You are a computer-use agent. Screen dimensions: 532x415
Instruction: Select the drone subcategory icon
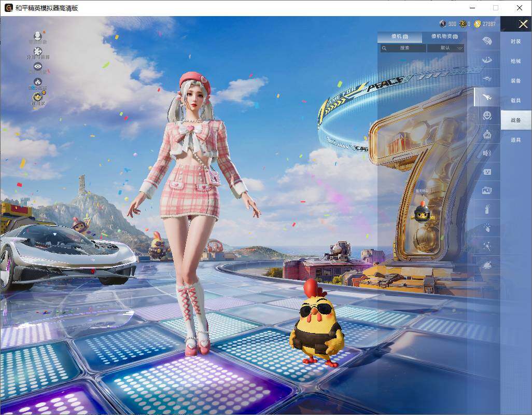point(487,79)
